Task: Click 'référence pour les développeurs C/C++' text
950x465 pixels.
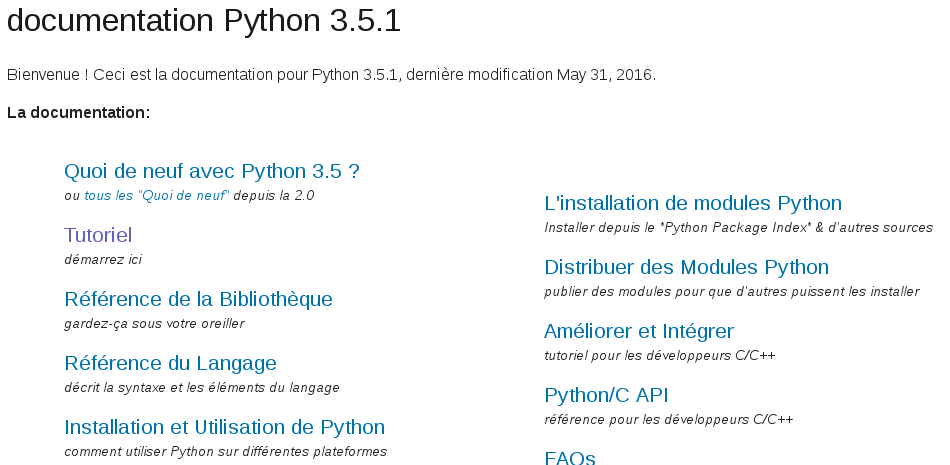Action: coord(668,420)
